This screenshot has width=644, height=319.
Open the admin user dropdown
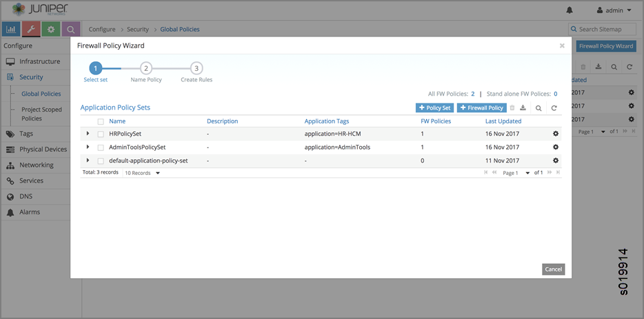(x=614, y=10)
